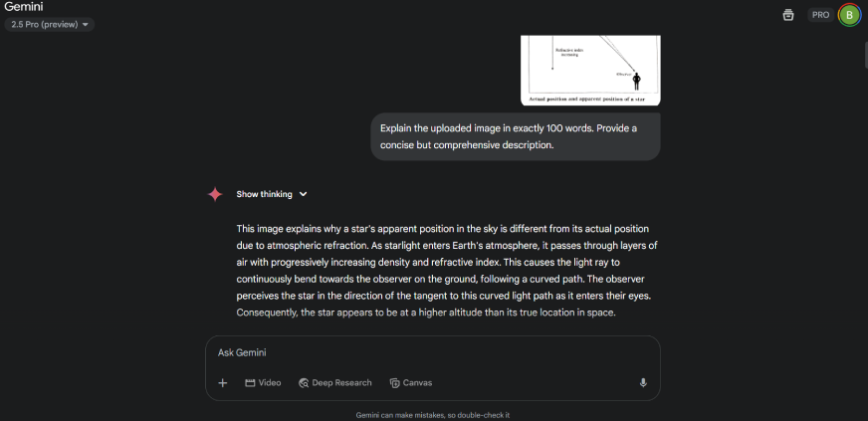Click the atmospheric refraction response paragraph
Viewport: 868px width, 421px height.
(x=446, y=270)
